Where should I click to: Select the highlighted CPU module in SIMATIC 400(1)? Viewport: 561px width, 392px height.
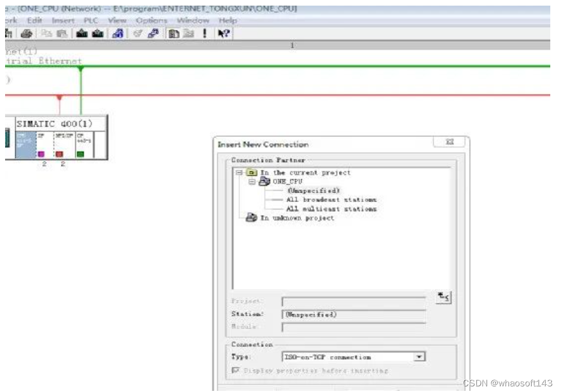pyautogui.click(x=26, y=145)
